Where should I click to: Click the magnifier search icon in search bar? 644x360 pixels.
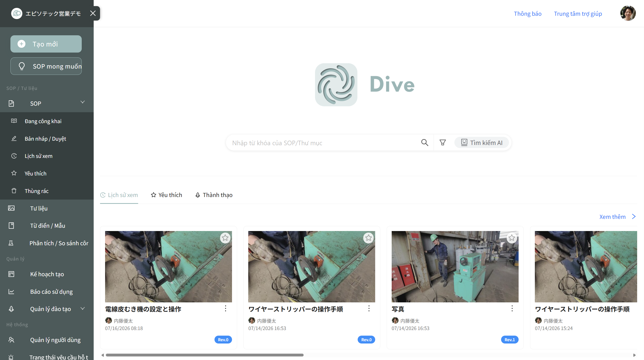point(425,142)
